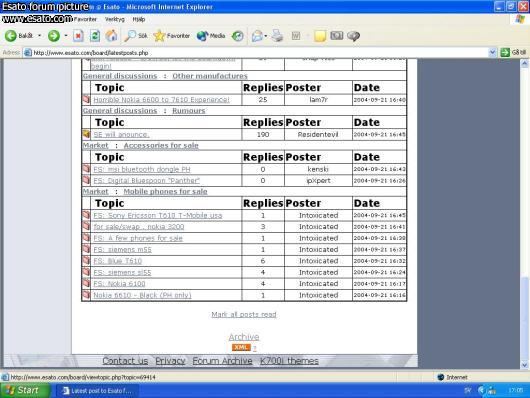Open Contact us footer link
The width and height of the screenshot is (530, 398).
[x=125, y=361]
